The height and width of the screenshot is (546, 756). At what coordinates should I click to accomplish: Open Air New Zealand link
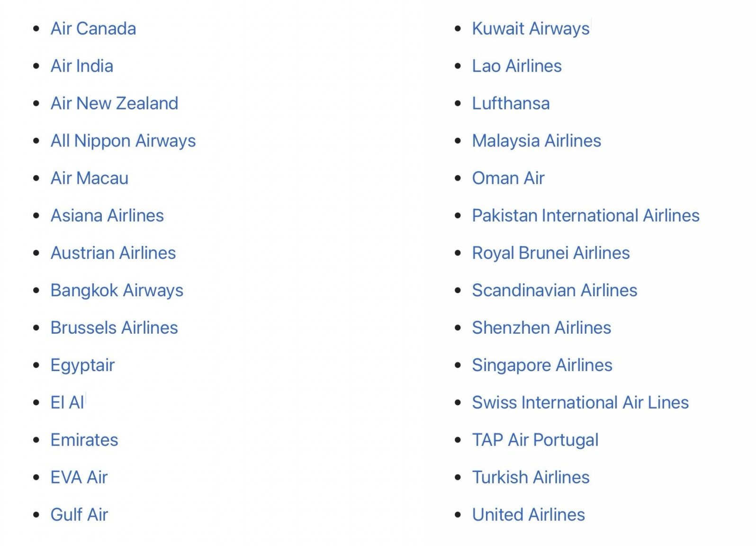click(115, 103)
